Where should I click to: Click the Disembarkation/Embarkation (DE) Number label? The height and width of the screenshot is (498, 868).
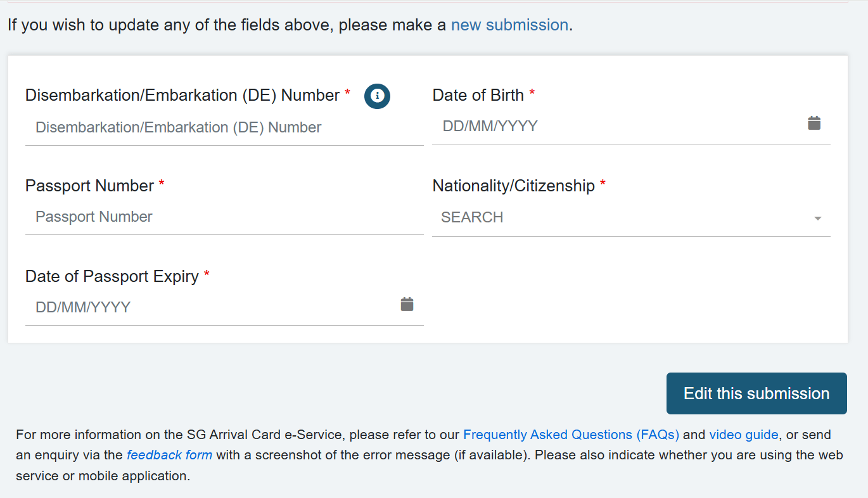pyautogui.click(x=182, y=96)
